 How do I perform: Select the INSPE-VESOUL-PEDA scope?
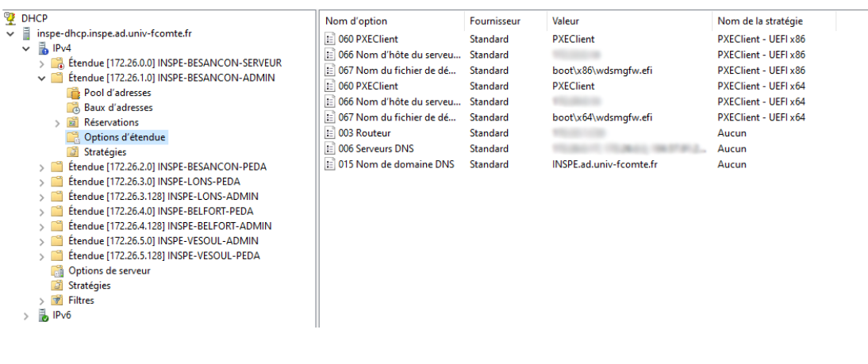click(x=164, y=256)
